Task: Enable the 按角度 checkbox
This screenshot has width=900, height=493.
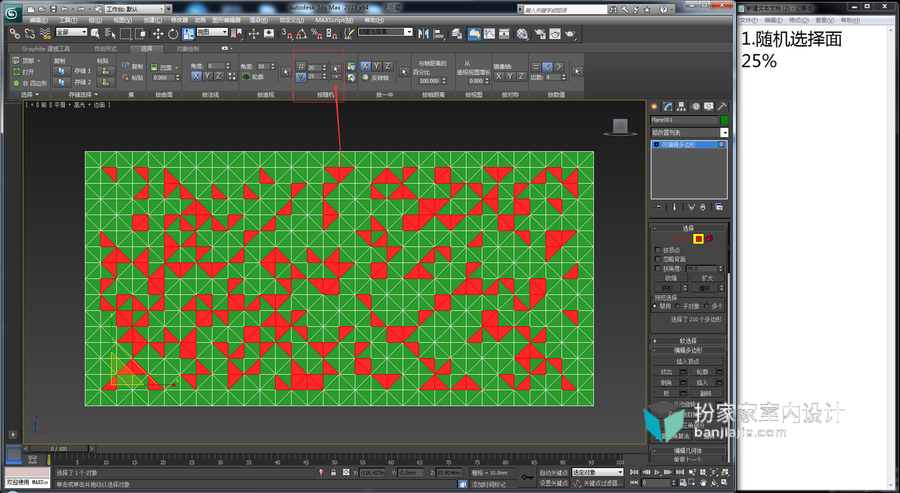Action: (658, 268)
